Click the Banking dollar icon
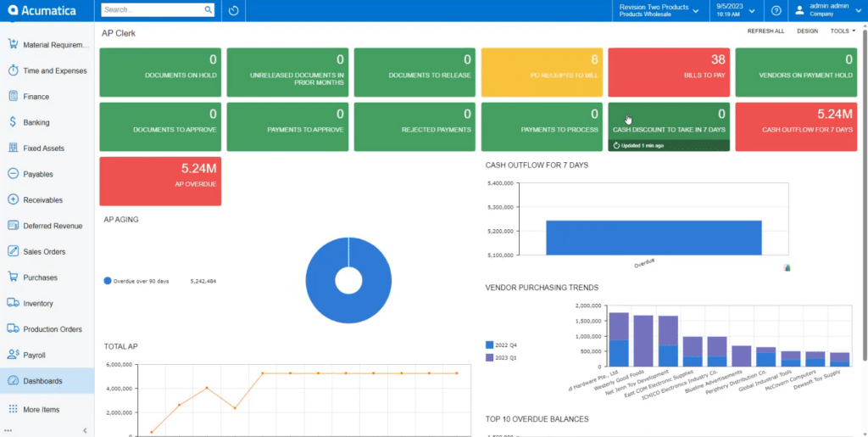 [x=14, y=122]
